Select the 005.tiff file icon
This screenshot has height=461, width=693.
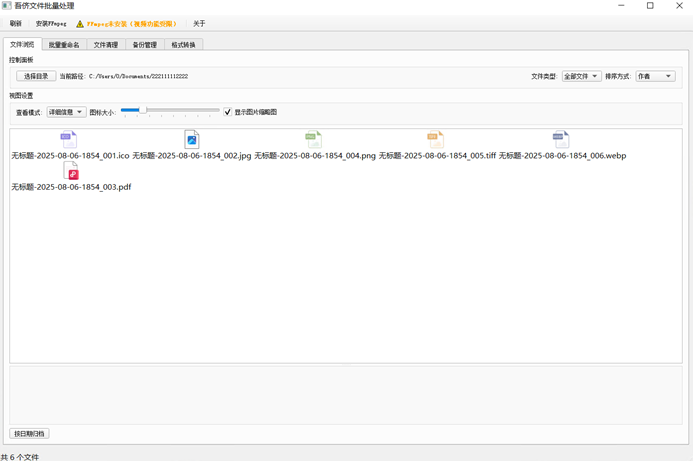pos(435,140)
